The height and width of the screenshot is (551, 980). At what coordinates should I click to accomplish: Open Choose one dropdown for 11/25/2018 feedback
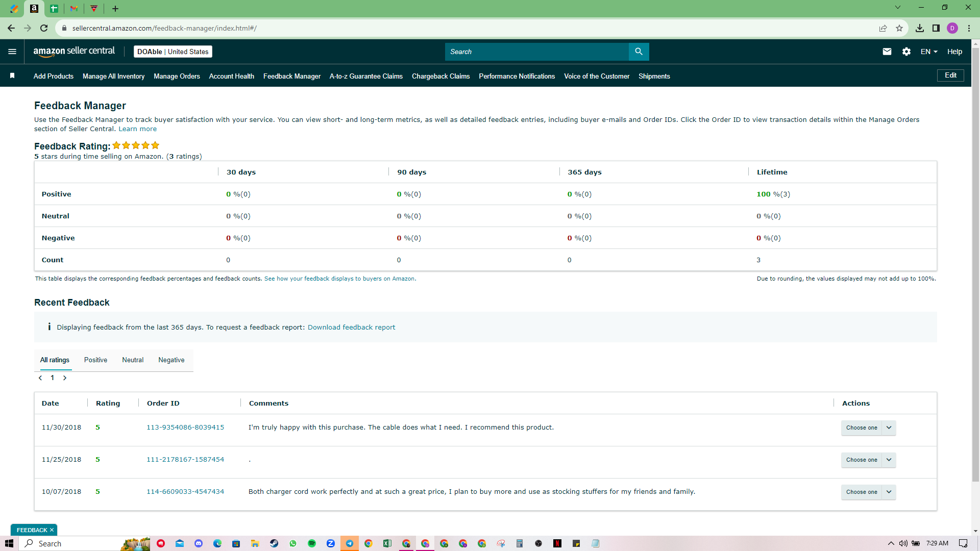click(x=868, y=460)
